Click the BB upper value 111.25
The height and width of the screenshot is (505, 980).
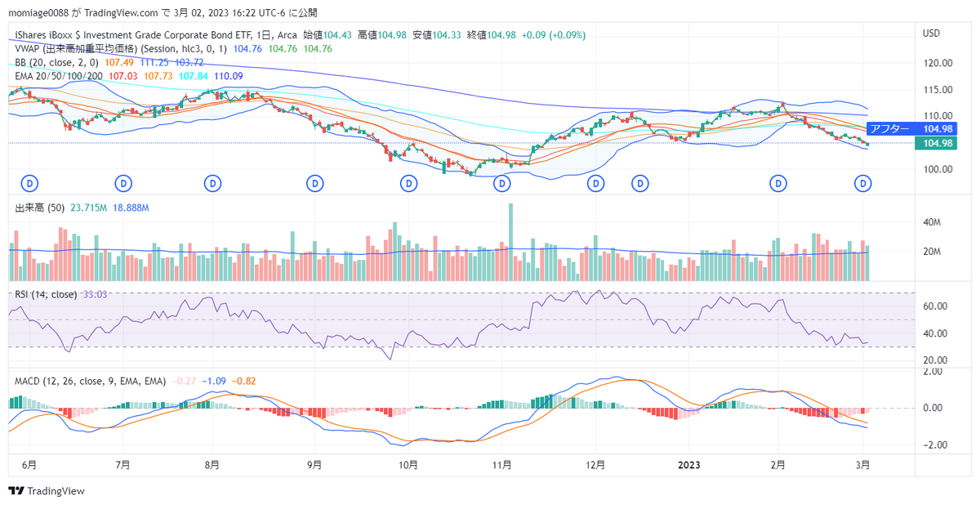coord(154,62)
